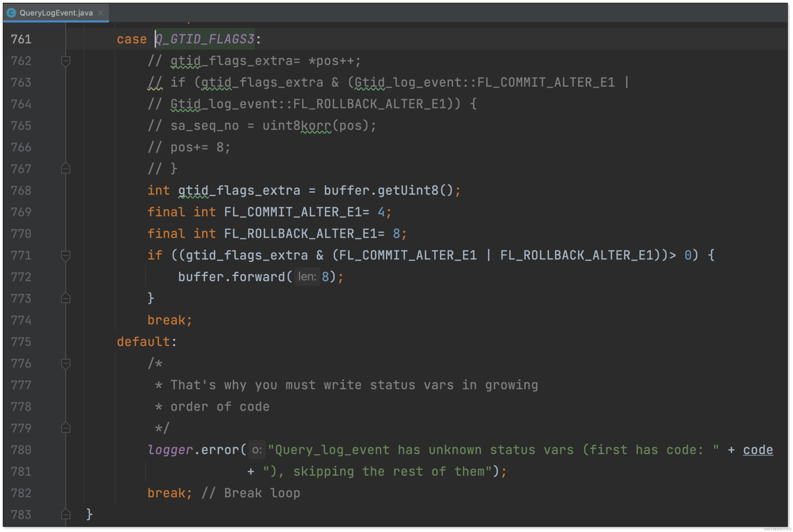793x532 pixels.
Task: Click the len: parameter hint
Action: 307,277
